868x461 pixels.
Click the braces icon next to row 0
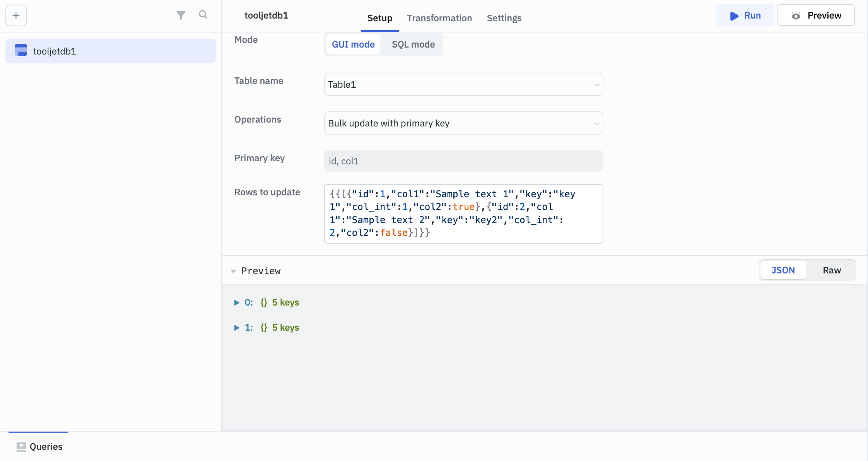coord(264,302)
